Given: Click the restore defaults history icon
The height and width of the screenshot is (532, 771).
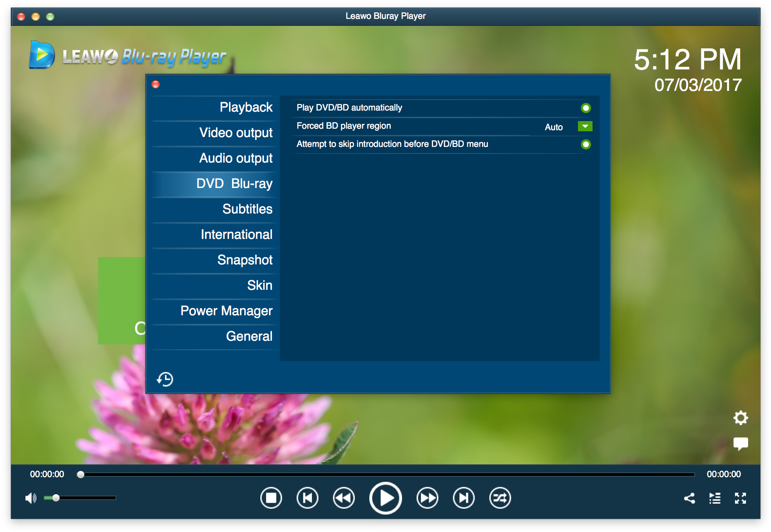Looking at the screenshot, I should click(165, 379).
